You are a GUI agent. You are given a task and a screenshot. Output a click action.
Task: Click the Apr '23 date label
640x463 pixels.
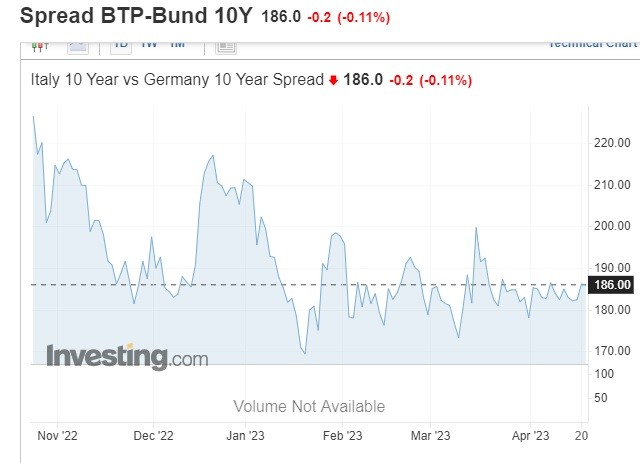tap(531, 435)
